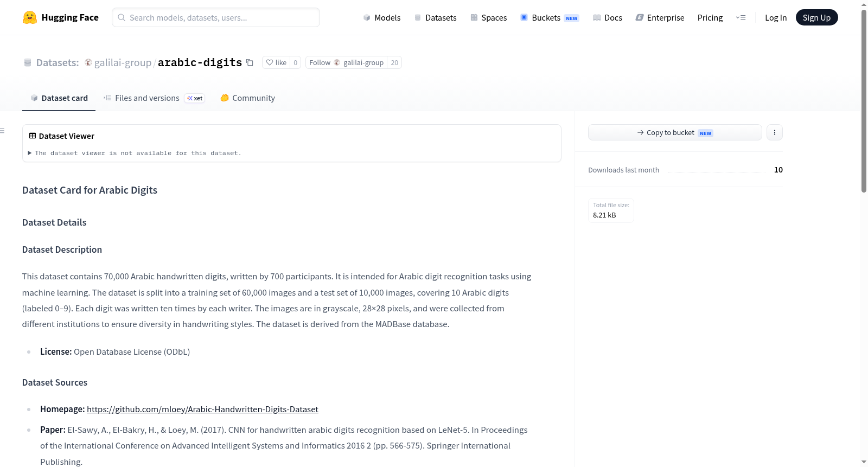
Task: Click the follower count showing 20
Action: [x=394, y=62]
